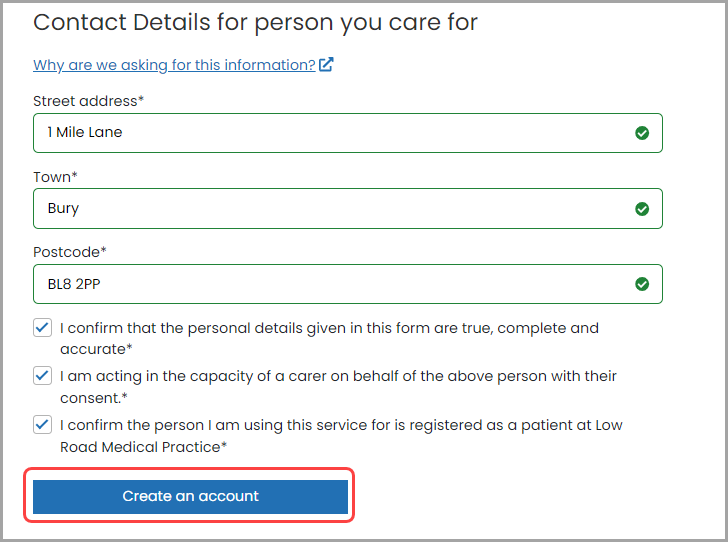Click green validation checkmark in Street address field

642,133
